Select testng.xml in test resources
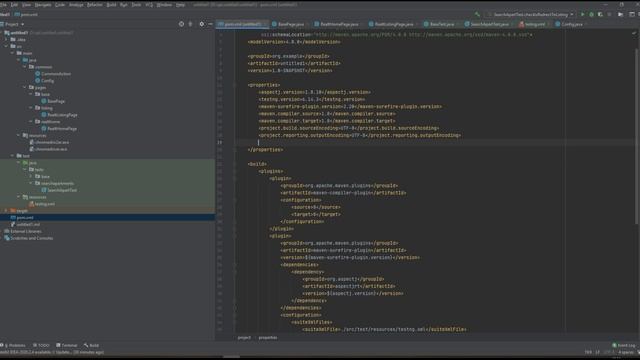640x360 pixels. (42, 204)
